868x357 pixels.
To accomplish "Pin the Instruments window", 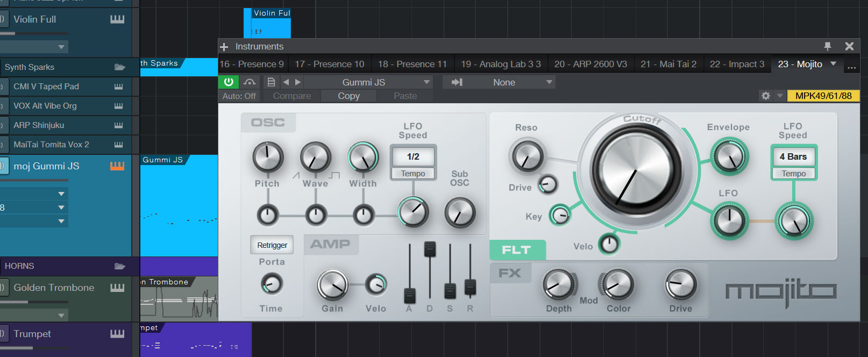I will [828, 46].
